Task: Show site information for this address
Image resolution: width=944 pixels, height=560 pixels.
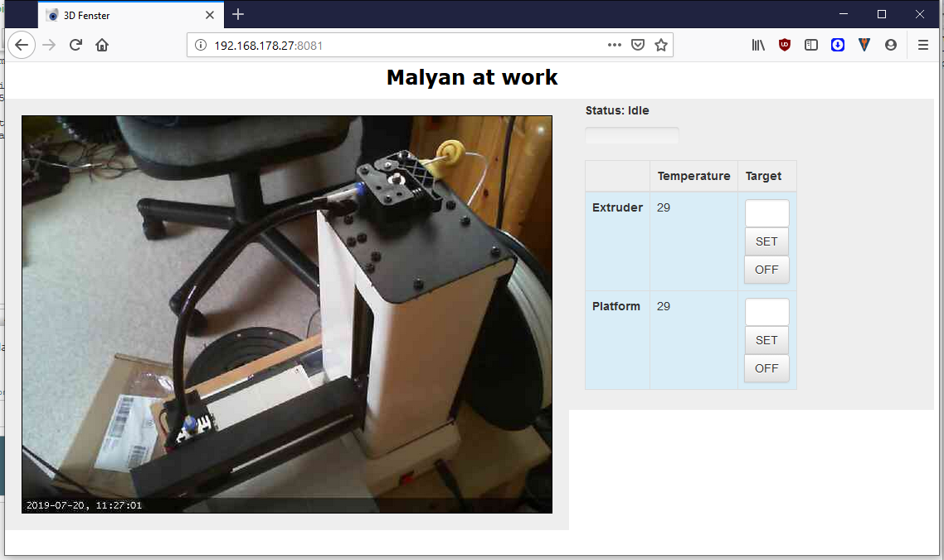Action: click(201, 46)
